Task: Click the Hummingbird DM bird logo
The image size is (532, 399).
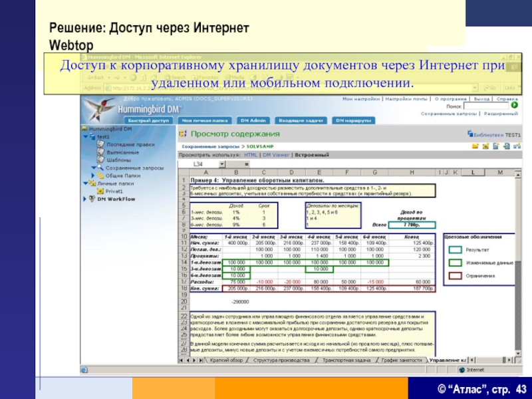Action: (x=99, y=109)
